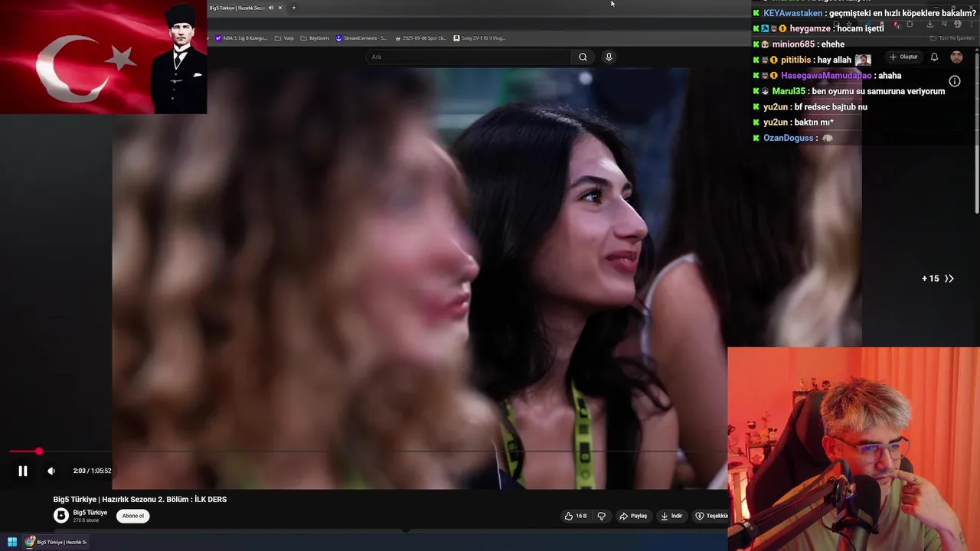The height and width of the screenshot is (551, 980).
Task: Click the streamer webcam overlay
Action: 854,449
